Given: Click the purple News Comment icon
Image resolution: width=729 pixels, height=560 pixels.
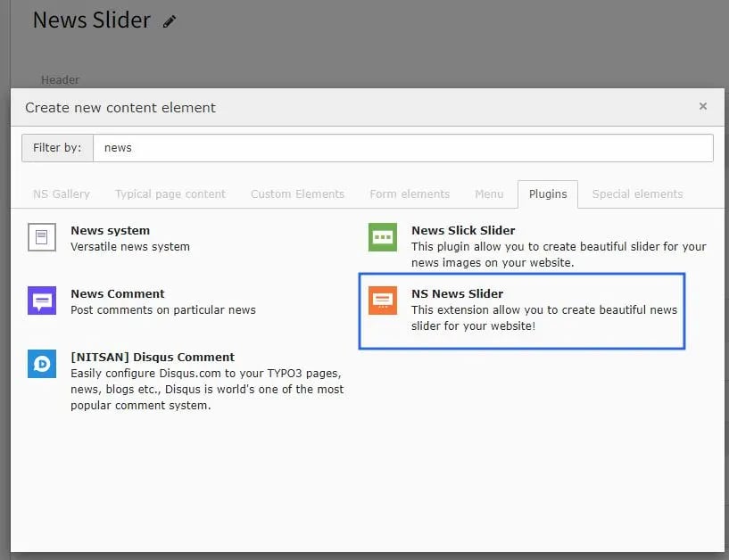Looking at the screenshot, I should [42, 301].
